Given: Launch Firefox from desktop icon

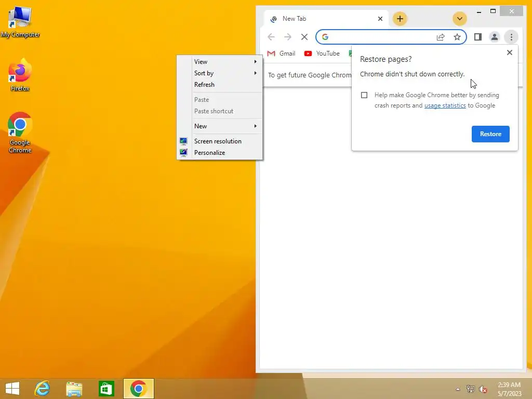Looking at the screenshot, I should tap(20, 75).
